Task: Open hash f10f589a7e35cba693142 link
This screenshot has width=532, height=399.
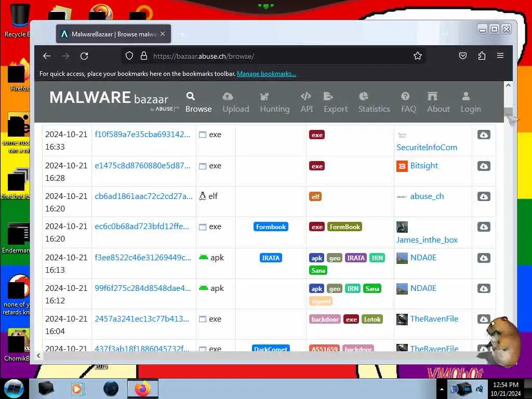Action: click(x=142, y=135)
